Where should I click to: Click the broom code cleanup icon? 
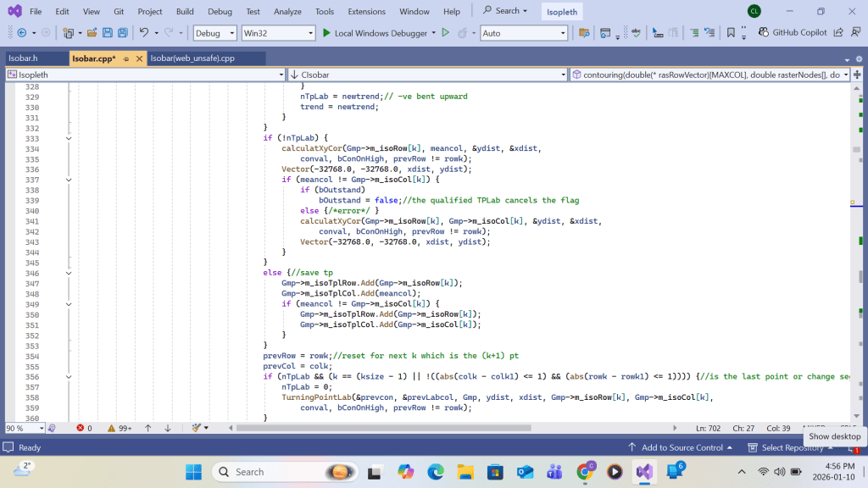coord(197,428)
